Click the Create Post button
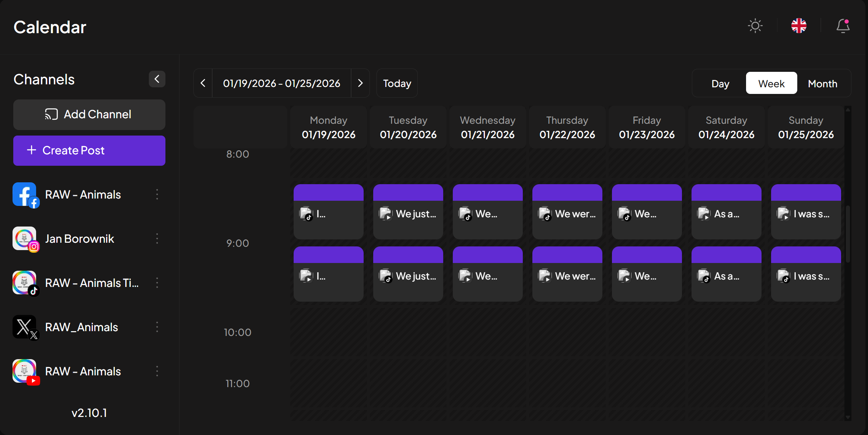The height and width of the screenshot is (435, 868). pos(89,151)
